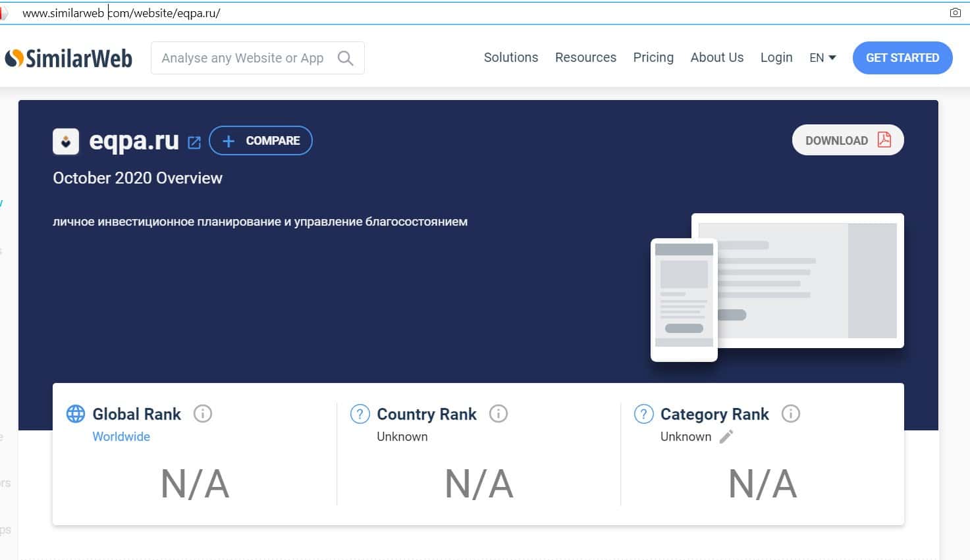Screen dimensions: 970x560
Task: Click the GET STARTED button
Action: [x=902, y=58]
